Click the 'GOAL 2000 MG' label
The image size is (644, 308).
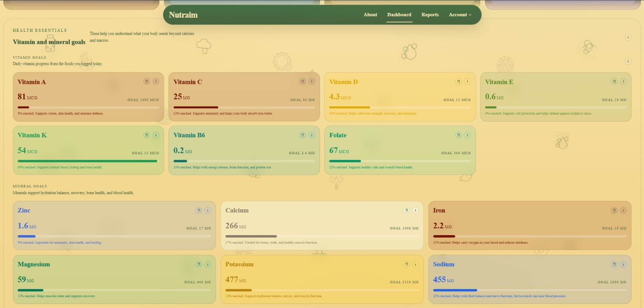pos(612,282)
